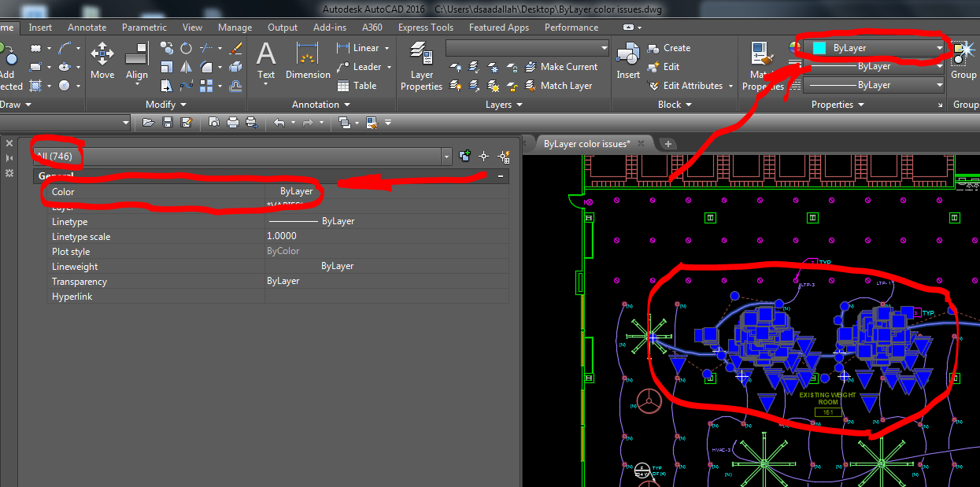This screenshot has height=487, width=980.
Task: Toggle the layer unlock icon in the Layers panel
Action: coord(512,86)
